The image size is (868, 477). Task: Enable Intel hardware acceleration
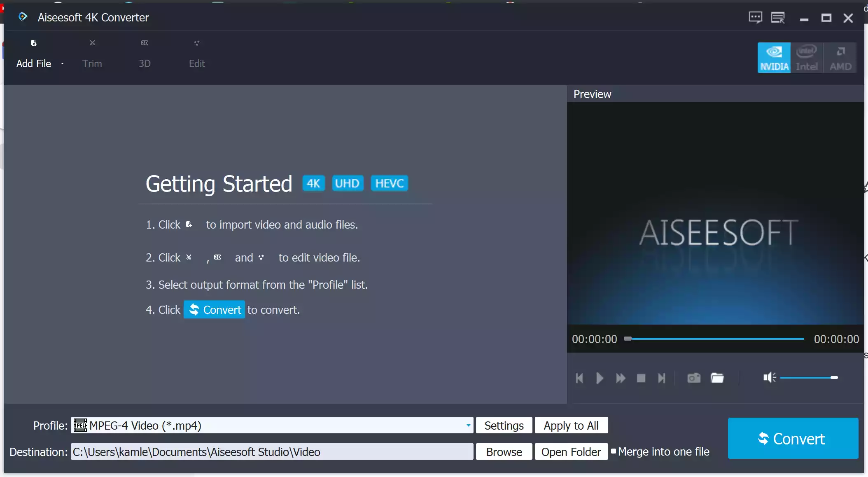(807, 58)
